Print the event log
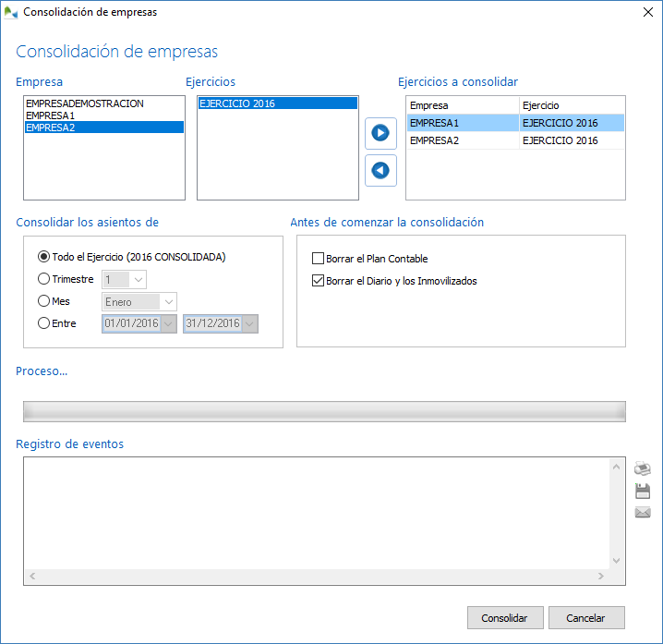663x644 pixels. coord(643,468)
